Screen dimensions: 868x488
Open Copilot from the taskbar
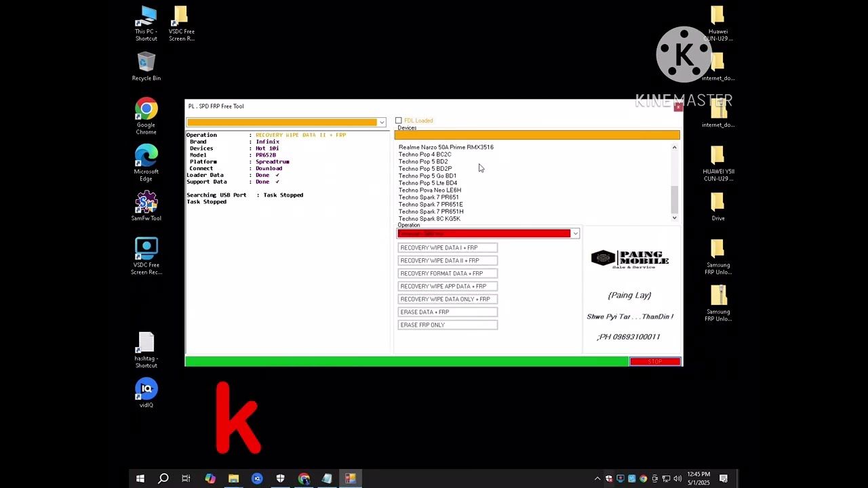coord(210,479)
